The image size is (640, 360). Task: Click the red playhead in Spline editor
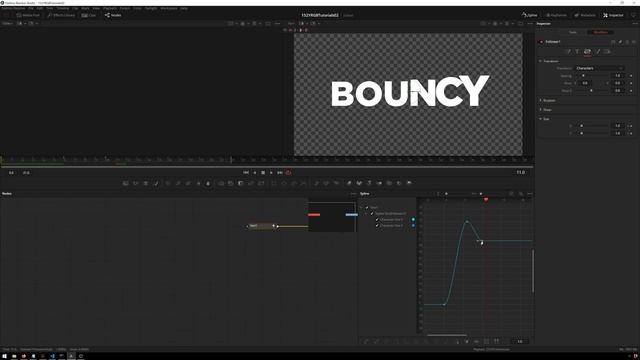(x=486, y=200)
